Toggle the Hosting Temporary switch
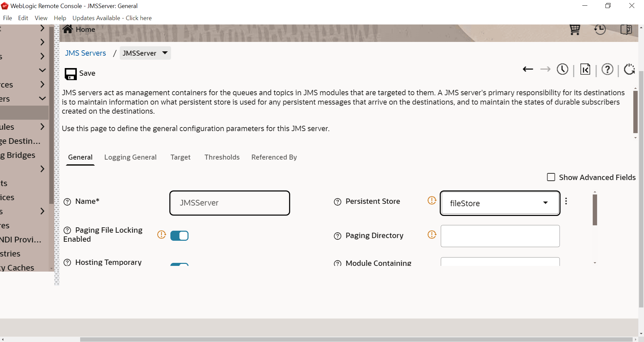 coord(179,265)
